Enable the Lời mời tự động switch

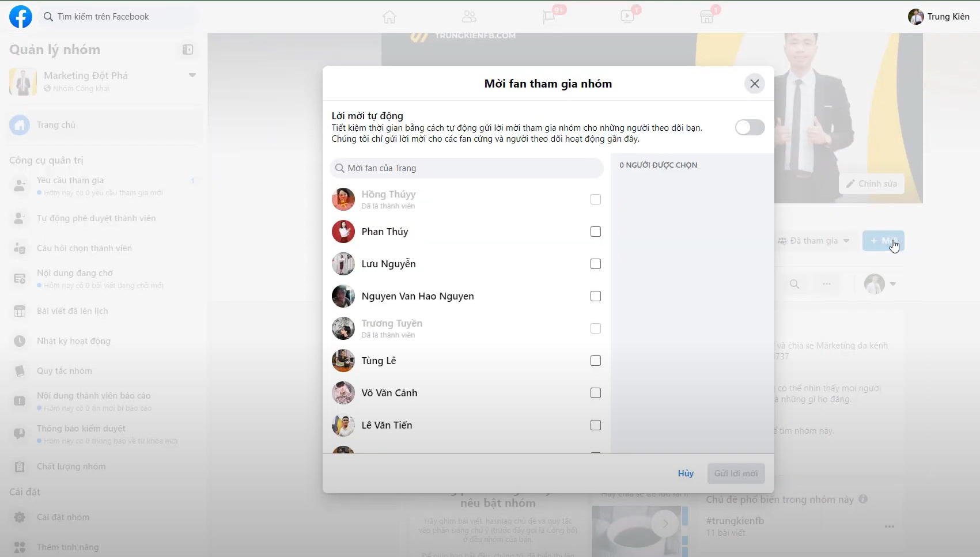[750, 127]
